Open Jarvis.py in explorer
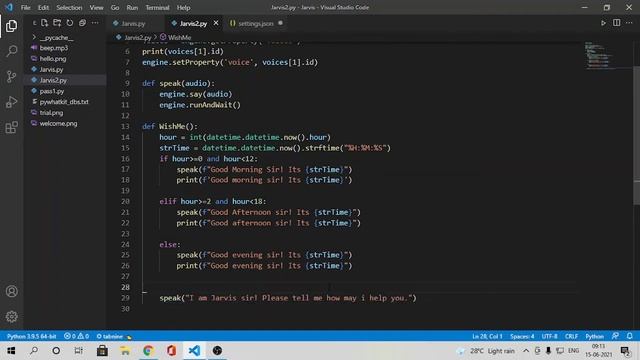This screenshot has height=360, width=640. [51, 70]
